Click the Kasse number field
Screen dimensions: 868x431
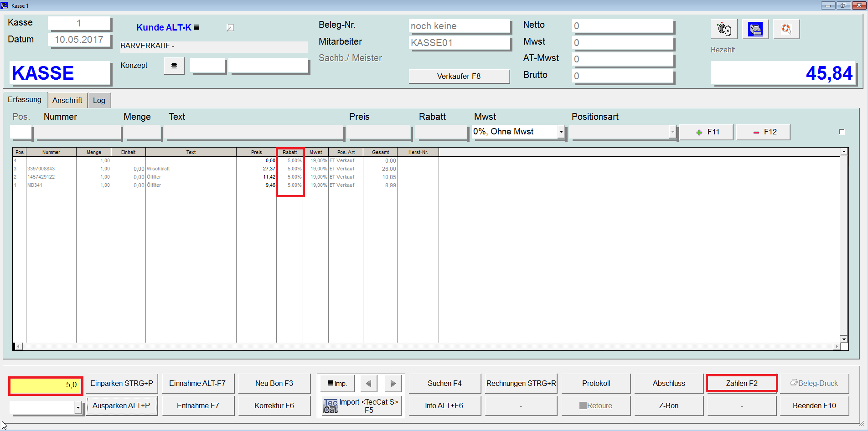pyautogui.click(x=79, y=23)
